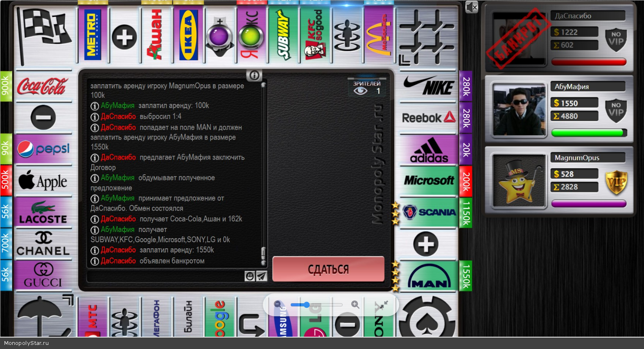This screenshot has height=349, width=644.
Task: Open the chat info icon
Action: click(254, 75)
